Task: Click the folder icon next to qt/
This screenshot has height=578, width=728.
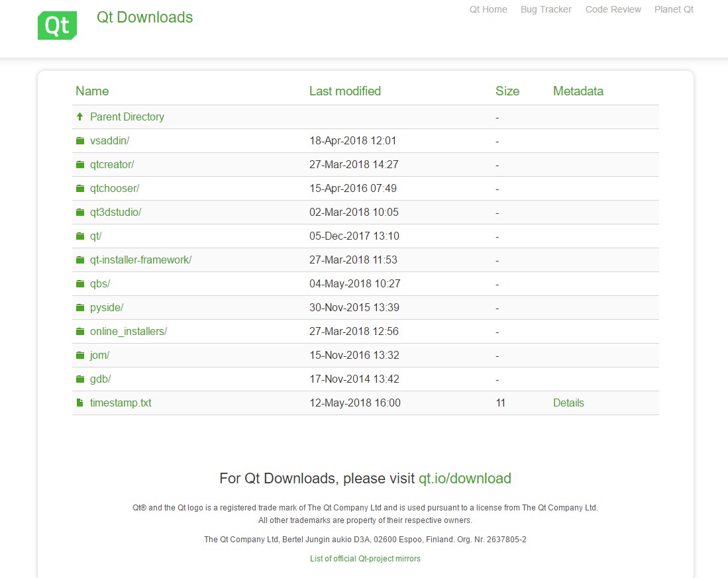Action: [x=80, y=236]
